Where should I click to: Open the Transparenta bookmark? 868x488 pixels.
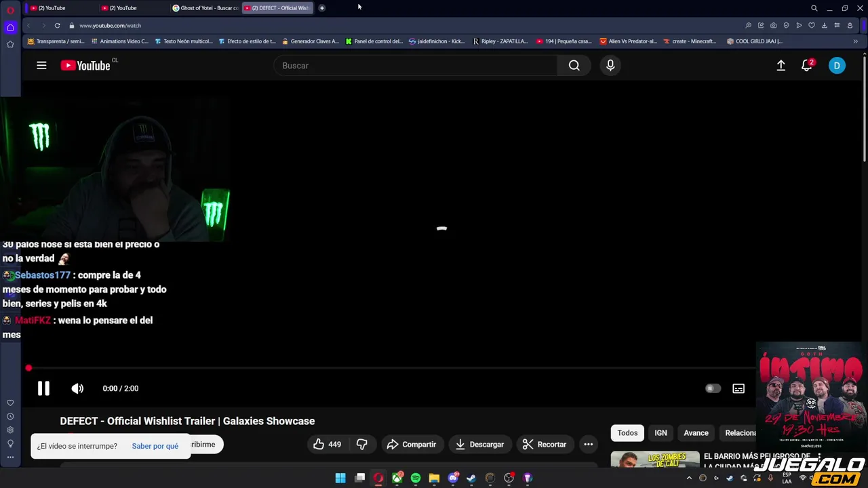coord(56,41)
